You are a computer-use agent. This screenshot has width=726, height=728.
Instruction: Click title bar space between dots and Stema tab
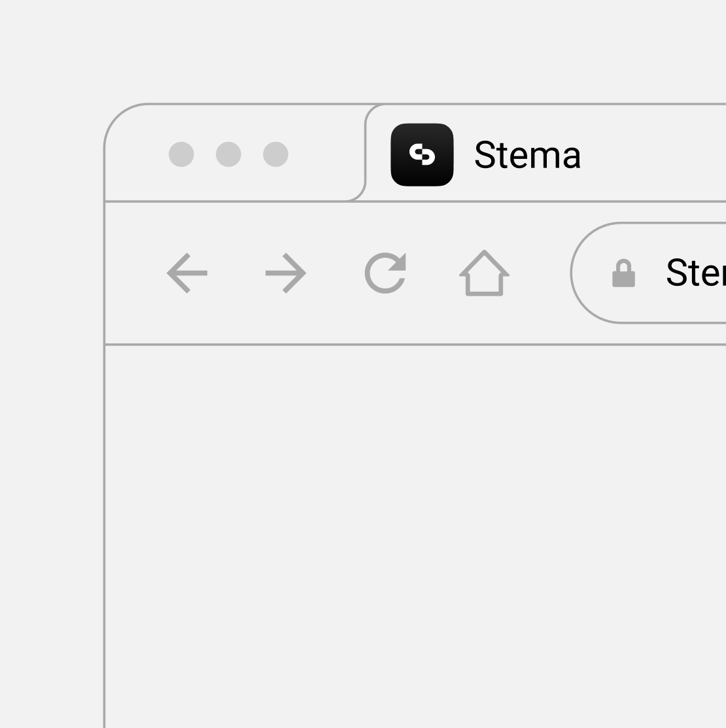tap(326, 154)
